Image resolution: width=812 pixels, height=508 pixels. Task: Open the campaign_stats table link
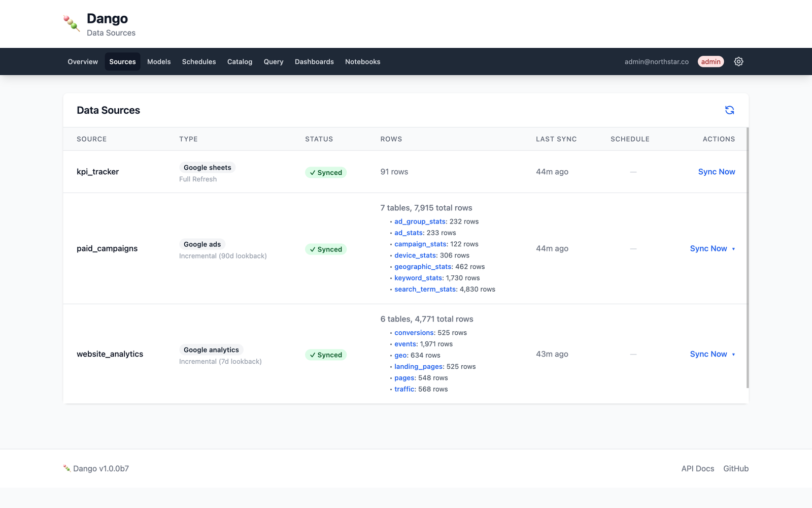click(420, 244)
